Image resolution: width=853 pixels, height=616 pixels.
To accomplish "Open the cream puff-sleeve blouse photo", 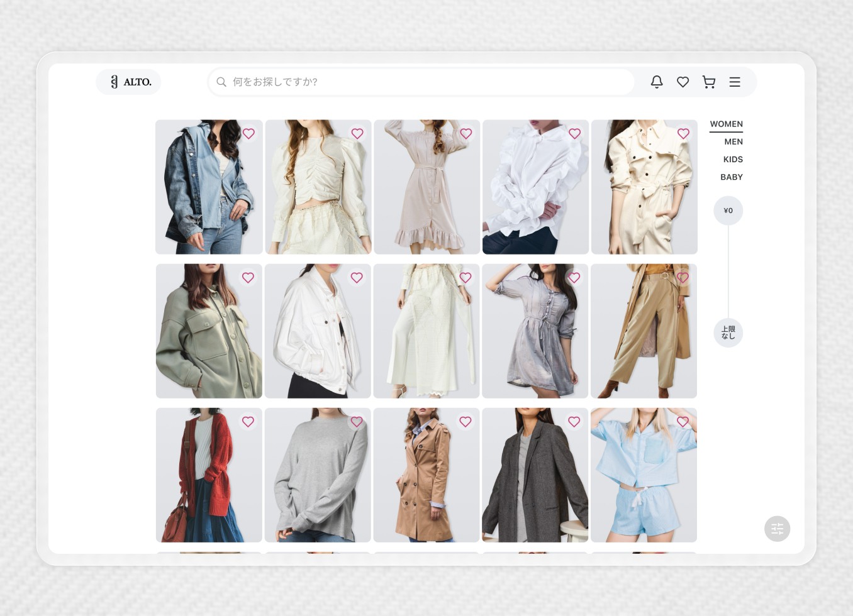I will [x=318, y=187].
